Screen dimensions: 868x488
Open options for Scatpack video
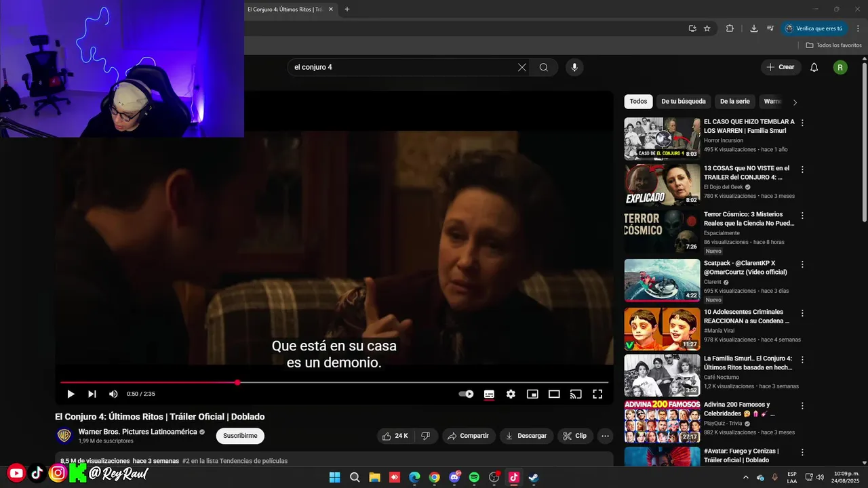click(802, 264)
